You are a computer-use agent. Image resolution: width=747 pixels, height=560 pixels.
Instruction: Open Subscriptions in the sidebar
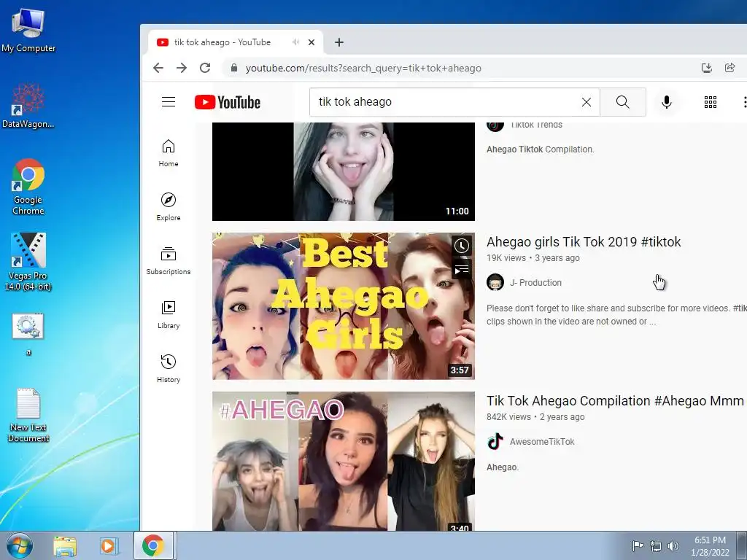point(169,261)
